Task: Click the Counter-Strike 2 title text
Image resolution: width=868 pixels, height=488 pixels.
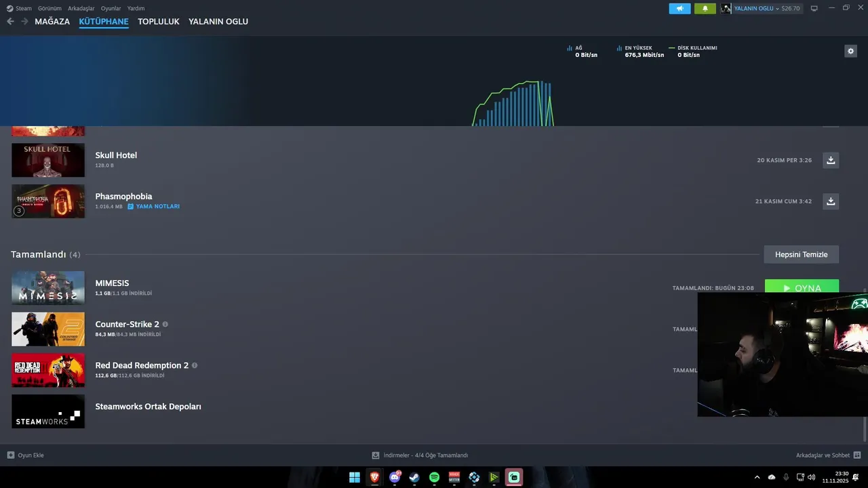Action: coord(127,324)
